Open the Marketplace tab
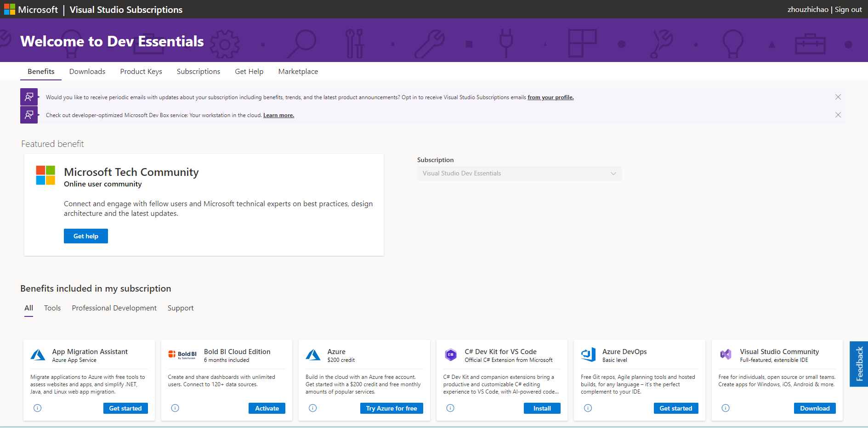Viewport: 868px width, 428px height. point(298,72)
